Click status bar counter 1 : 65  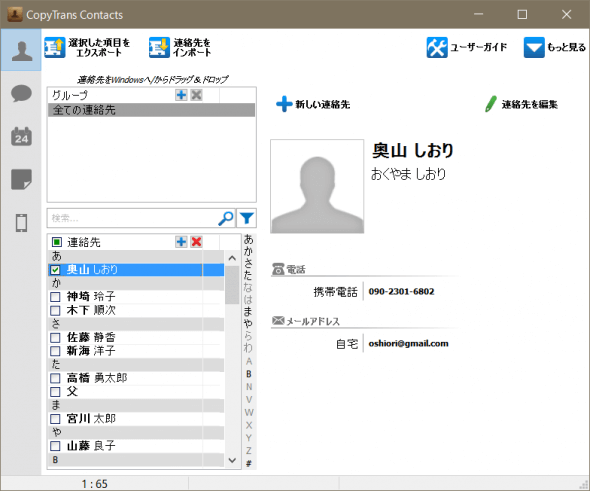click(x=95, y=483)
